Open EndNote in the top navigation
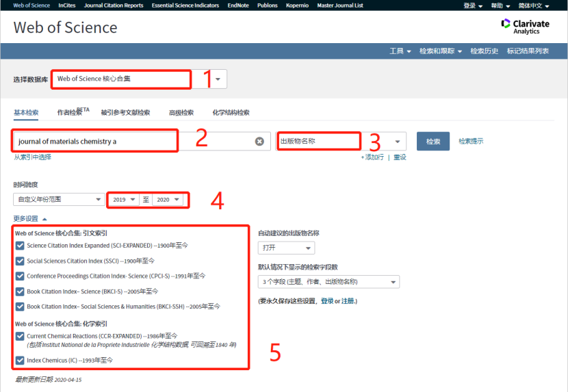Image resolution: width=568 pixels, height=392 pixels. coord(238,5)
